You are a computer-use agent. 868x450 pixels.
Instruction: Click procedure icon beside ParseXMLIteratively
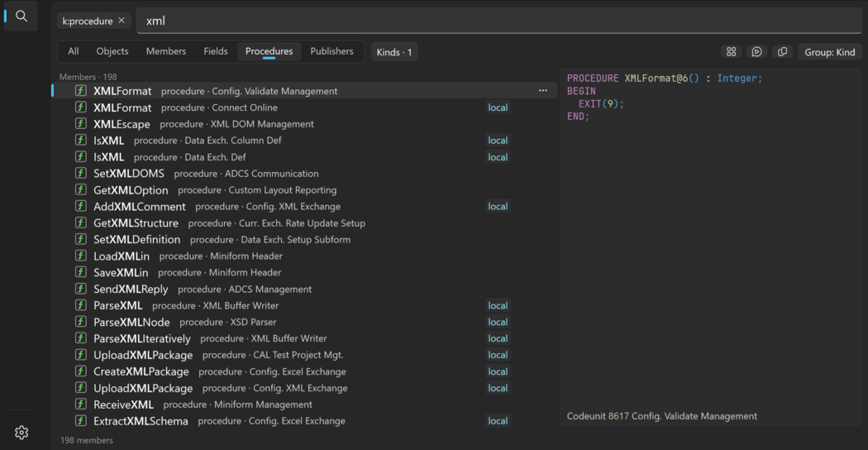click(x=81, y=338)
